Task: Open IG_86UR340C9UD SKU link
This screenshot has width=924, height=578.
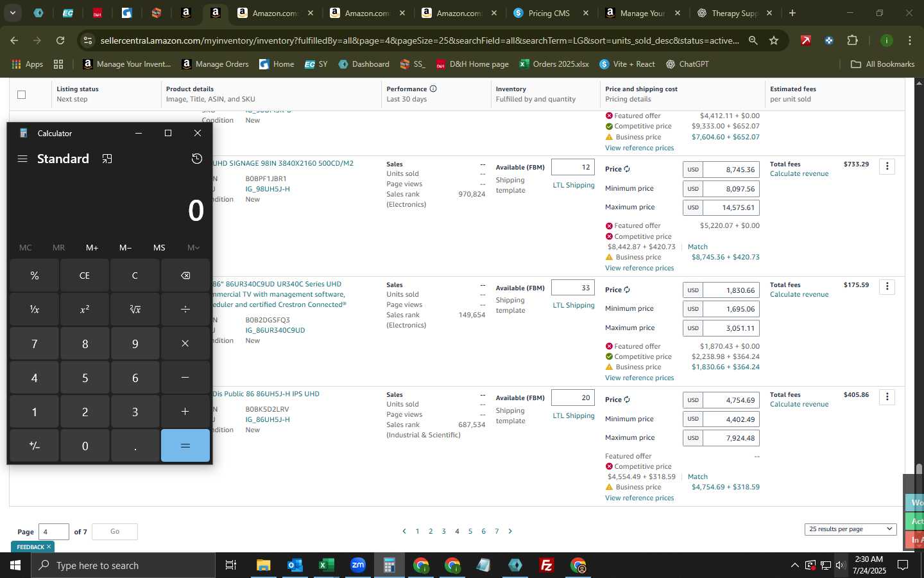Action: [x=275, y=330]
